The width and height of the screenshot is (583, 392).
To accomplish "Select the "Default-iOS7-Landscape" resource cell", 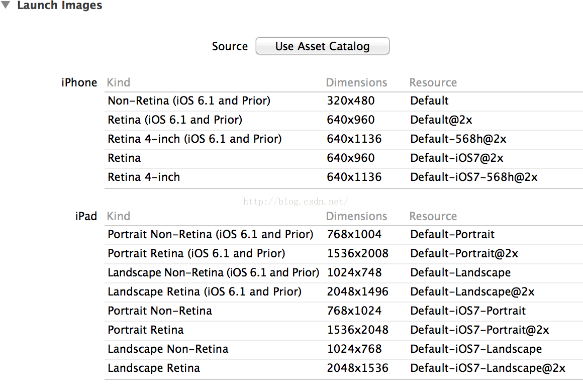I will (476, 349).
